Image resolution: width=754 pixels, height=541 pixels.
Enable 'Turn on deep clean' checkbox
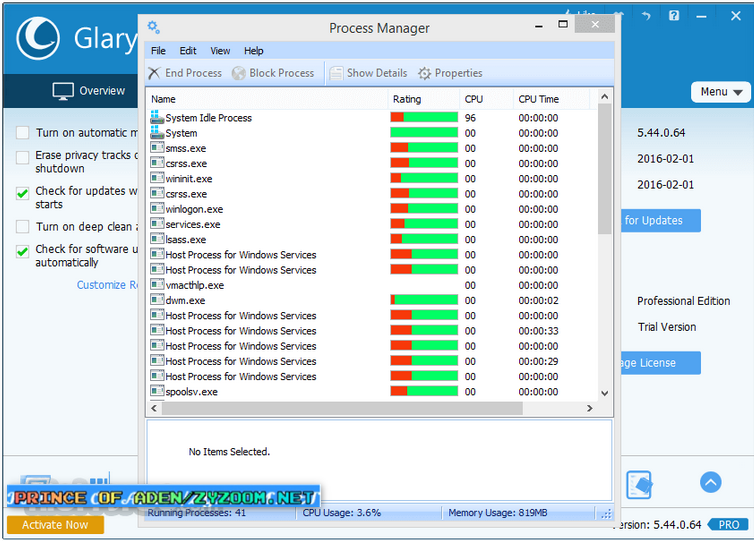point(23,226)
